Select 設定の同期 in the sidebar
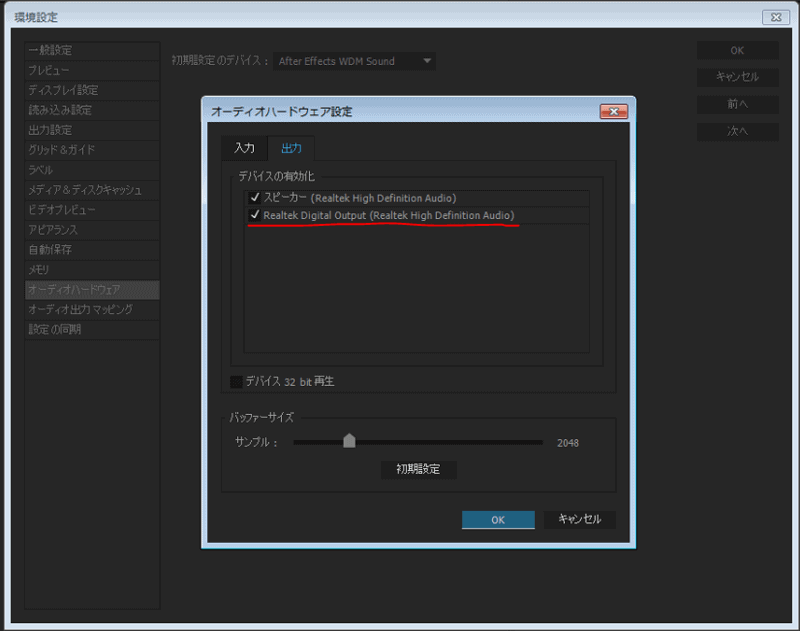 (55, 329)
